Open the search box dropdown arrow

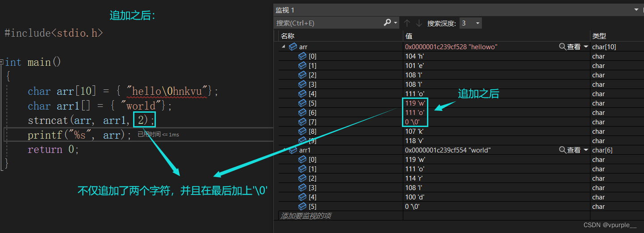pyautogui.click(x=396, y=23)
